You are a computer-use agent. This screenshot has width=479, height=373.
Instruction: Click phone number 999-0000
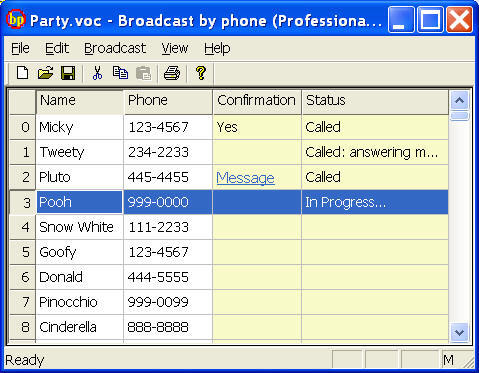[x=158, y=202]
